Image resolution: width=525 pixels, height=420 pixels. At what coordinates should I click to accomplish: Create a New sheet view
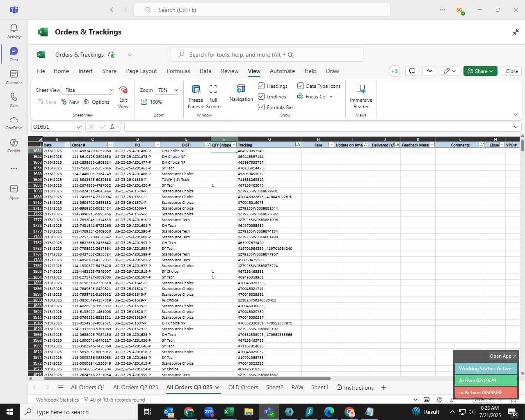(x=70, y=102)
